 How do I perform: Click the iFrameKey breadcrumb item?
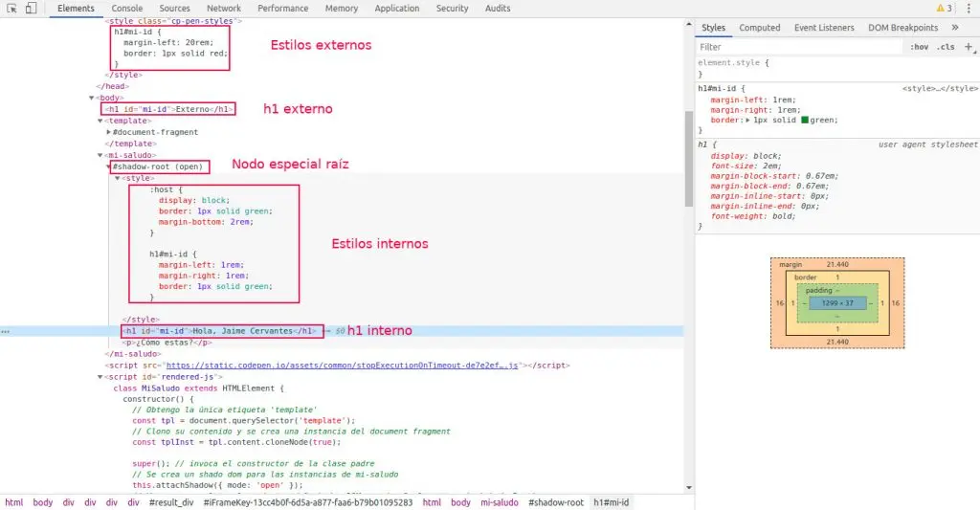[308, 502]
